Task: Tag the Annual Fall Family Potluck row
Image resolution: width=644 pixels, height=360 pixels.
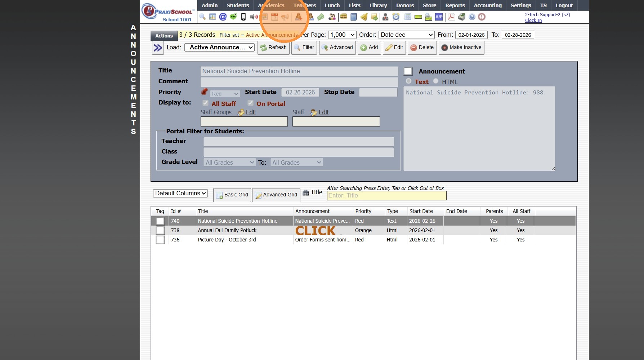Action: [x=160, y=231]
